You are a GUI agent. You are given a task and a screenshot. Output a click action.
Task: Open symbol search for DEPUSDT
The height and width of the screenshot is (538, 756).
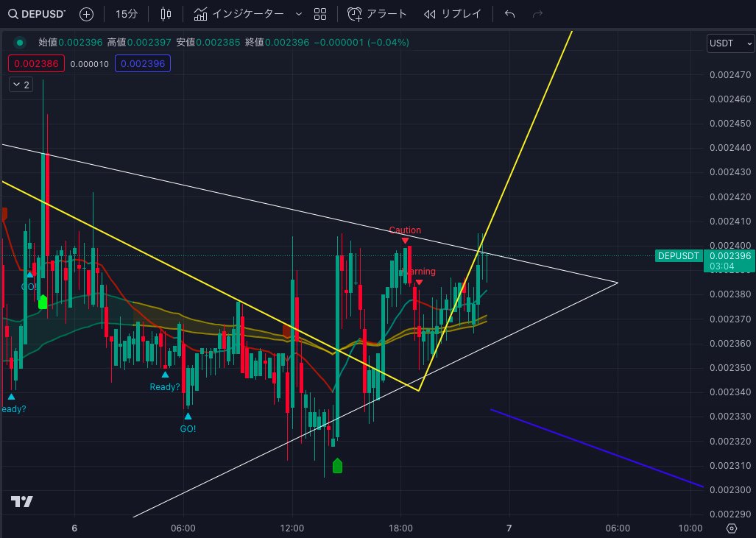coord(37,14)
